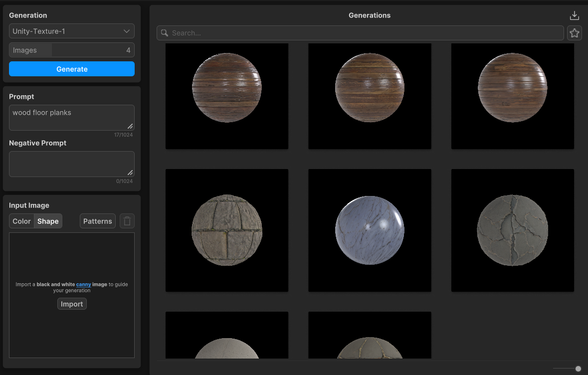Adjust the Images count slider field
This screenshot has width=588, height=375.
(72, 50)
